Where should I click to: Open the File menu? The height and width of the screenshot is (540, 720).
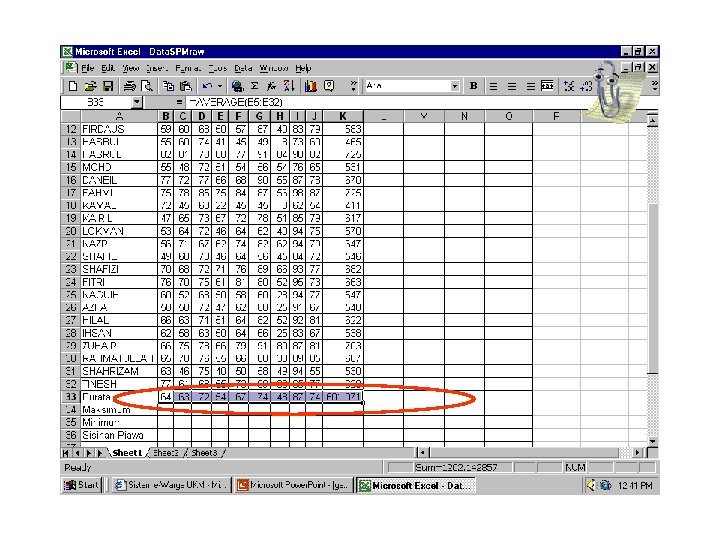point(87,68)
